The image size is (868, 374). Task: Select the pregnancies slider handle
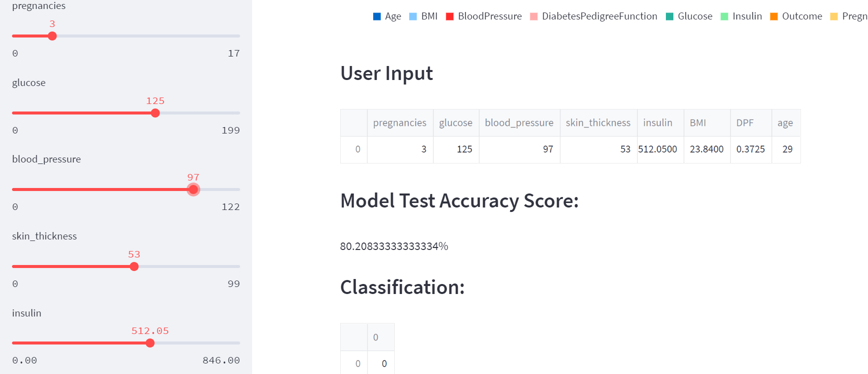point(52,35)
